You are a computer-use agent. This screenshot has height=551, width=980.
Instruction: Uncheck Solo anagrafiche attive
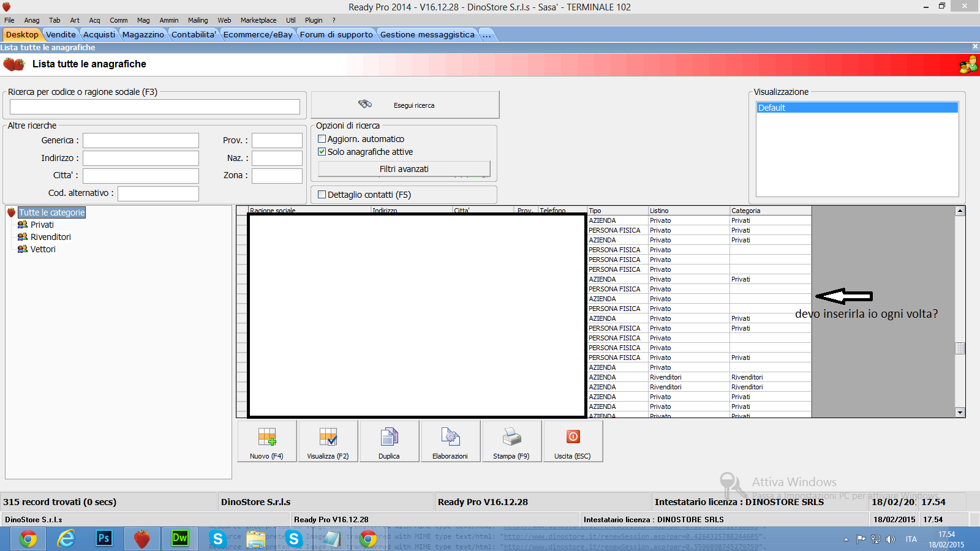[x=322, y=152]
